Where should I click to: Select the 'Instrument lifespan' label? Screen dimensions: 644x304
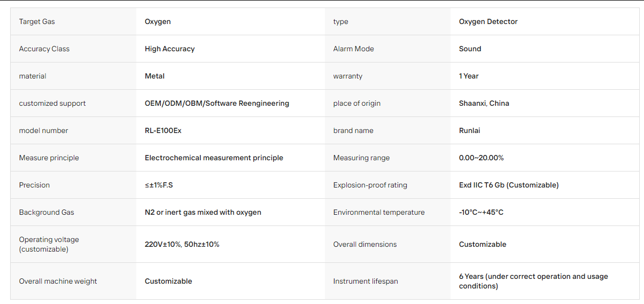[366, 282]
